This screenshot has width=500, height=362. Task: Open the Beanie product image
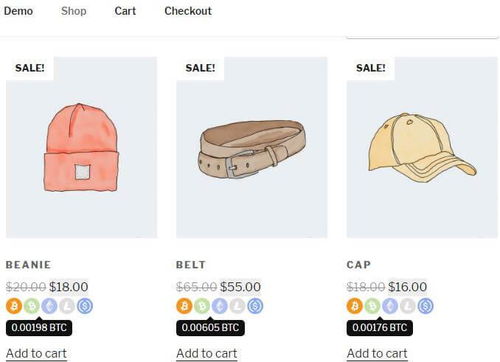click(81, 147)
